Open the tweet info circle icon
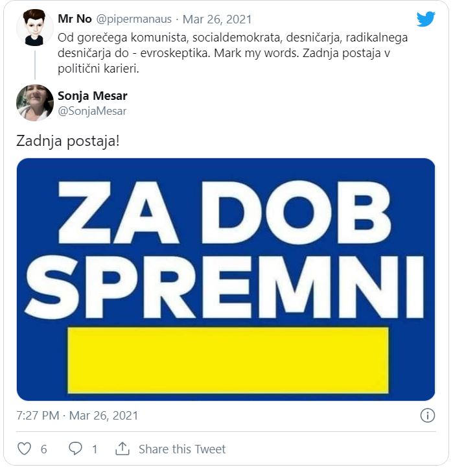Viewport: 453px width, 476px height. click(x=428, y=416)
